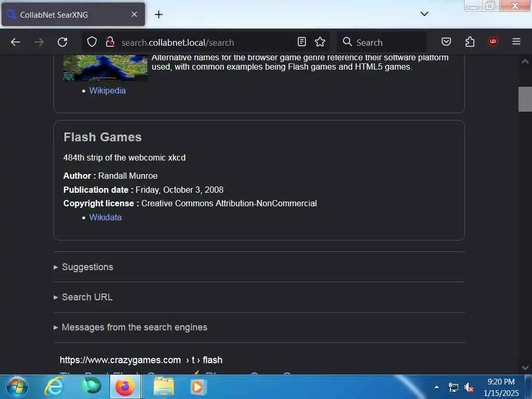Open Windows Explorer folder icon
The height and width of the screenshot is (399, 532).
164,387
